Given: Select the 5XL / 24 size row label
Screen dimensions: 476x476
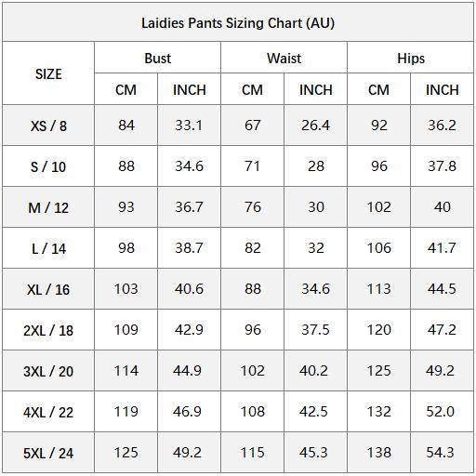Looking at the screenshot, I should click(x=48, y=453).
